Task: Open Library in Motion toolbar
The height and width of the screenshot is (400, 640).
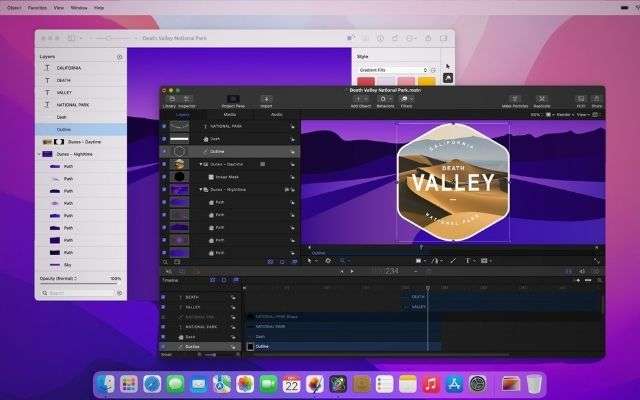Action: click(x=172, y=99)
